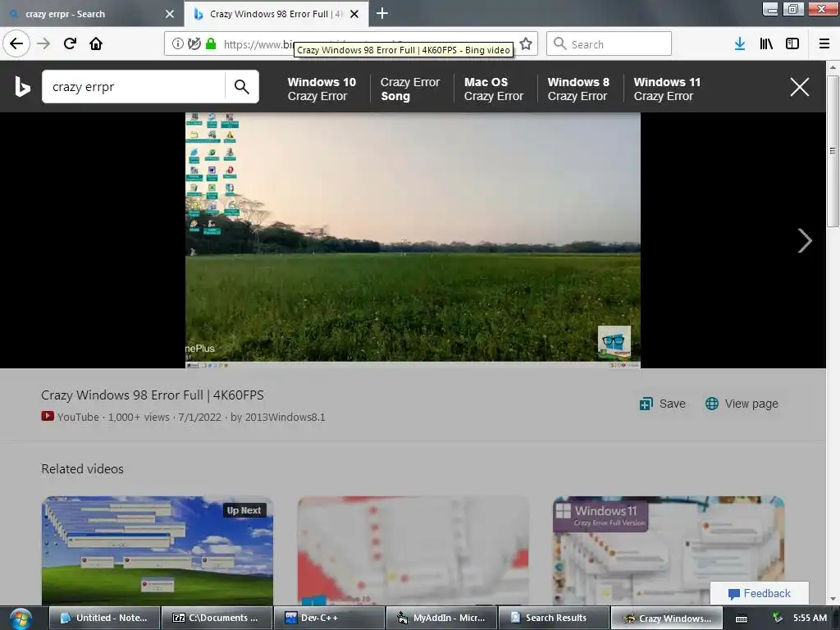
Task: Select 'Windows 8 Crazy Error' suggestion
Action: [578, 89]
